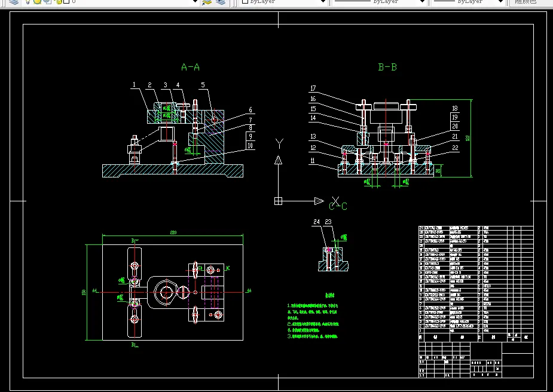Click the hatched base plate in A-A view
The width and height of the screenshot is (553, 392).
[x=173, y=171]
